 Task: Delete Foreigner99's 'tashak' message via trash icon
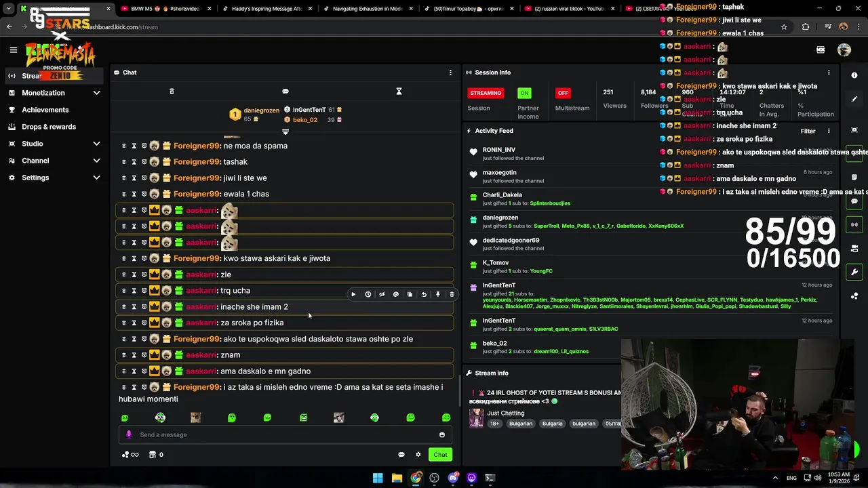point(123,162)
